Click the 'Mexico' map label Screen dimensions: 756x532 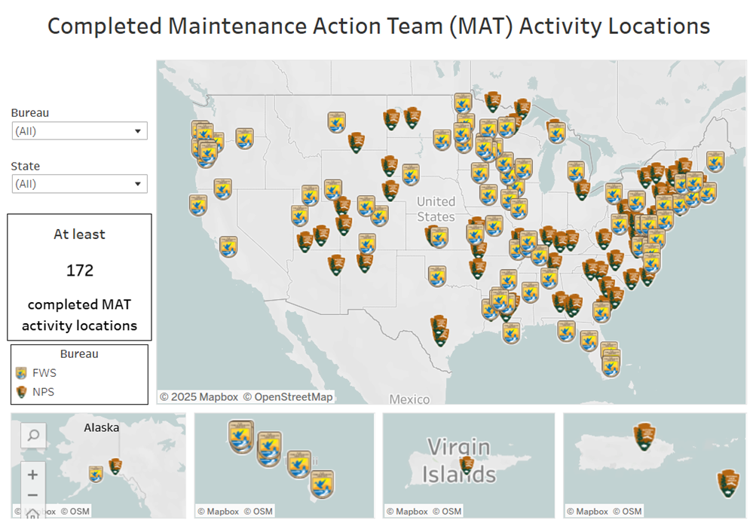[409, 399]
